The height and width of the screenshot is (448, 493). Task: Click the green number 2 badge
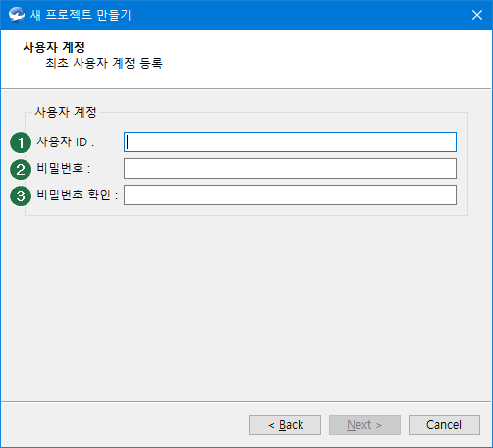pos(21,169)
